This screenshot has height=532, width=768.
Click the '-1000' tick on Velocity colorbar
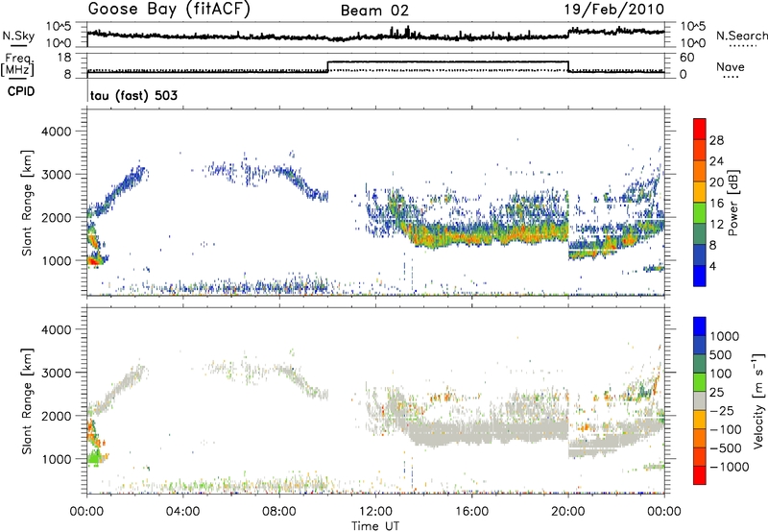tap(729, 467)
